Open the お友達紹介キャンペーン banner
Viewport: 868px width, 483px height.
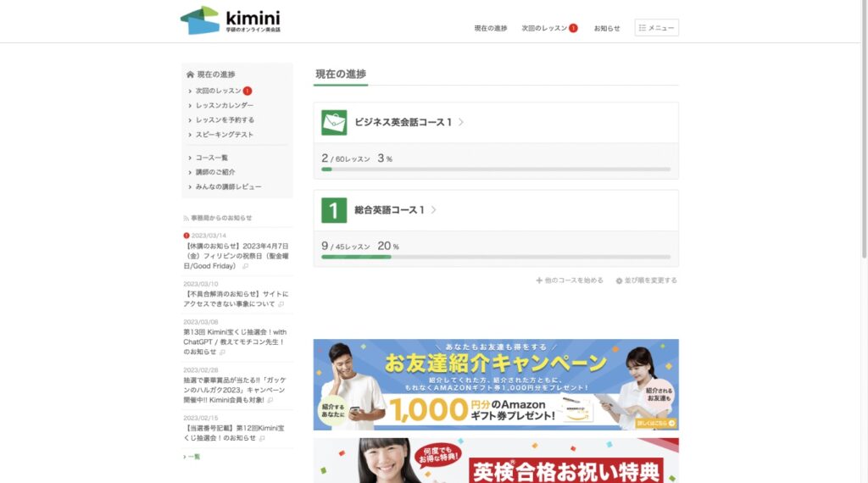point(496,384)
